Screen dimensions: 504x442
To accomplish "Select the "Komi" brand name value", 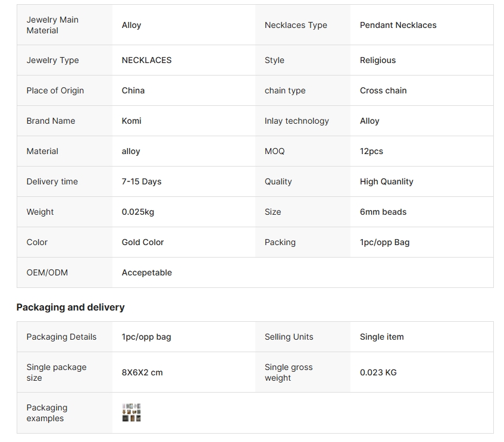I will (132, 121).
